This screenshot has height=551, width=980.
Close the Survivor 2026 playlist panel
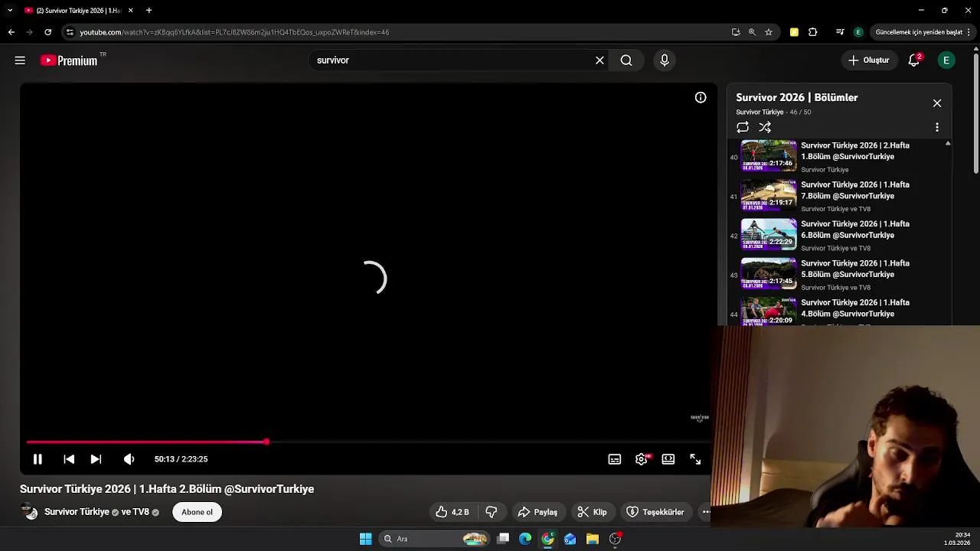click(x=937, y=103)
